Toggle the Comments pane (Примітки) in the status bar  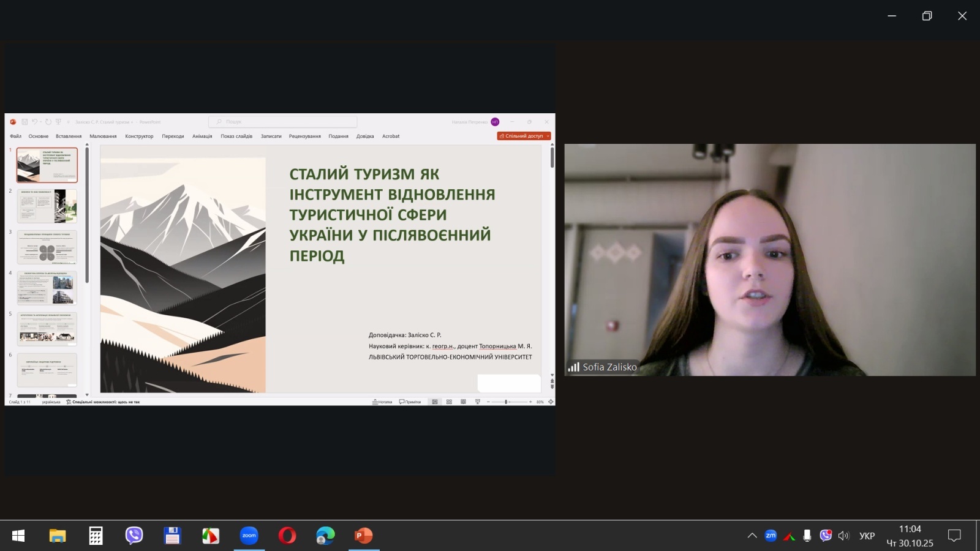tap(410, 402)
